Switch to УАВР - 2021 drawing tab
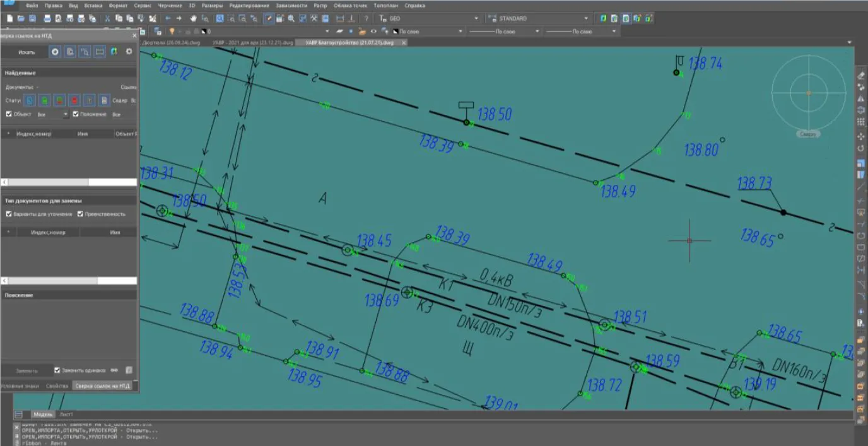 (x=252, y=43)
